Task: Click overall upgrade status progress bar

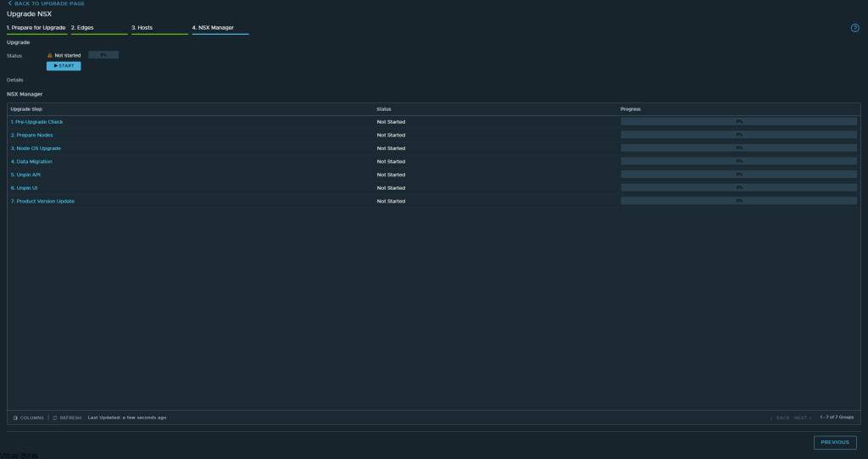Action: click(x=103, y=55)
